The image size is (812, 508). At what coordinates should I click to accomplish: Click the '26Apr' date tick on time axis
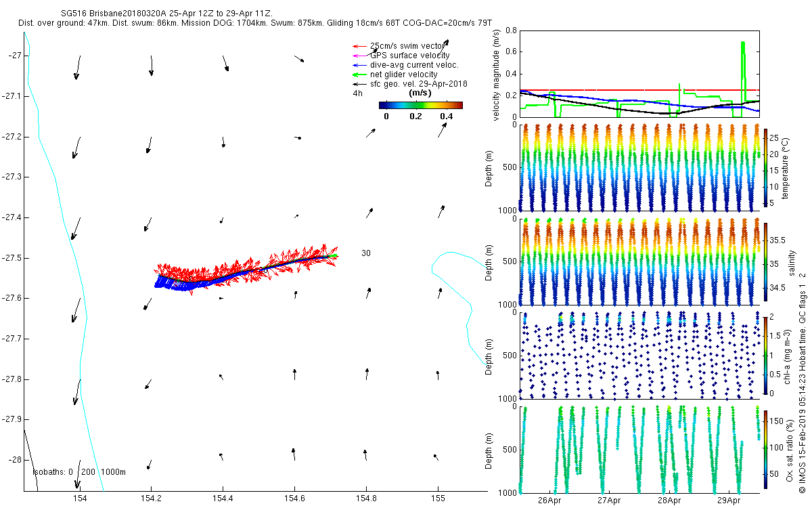point(549,501)
